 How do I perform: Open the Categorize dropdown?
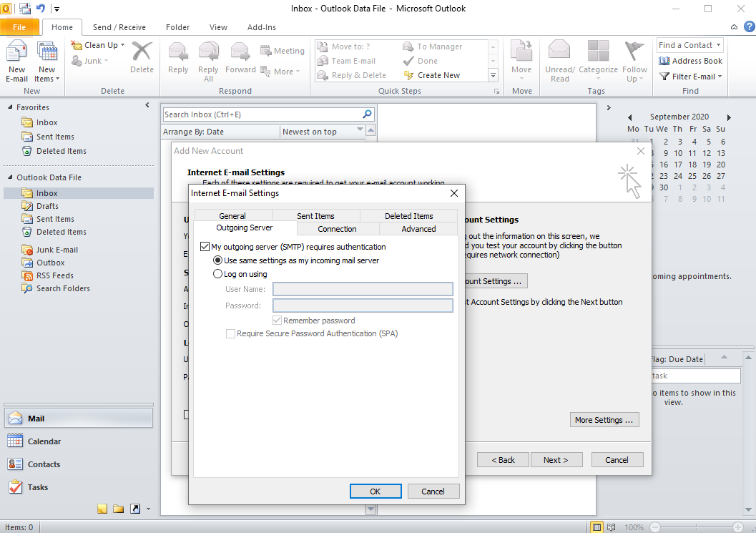[x=598, y=62]
